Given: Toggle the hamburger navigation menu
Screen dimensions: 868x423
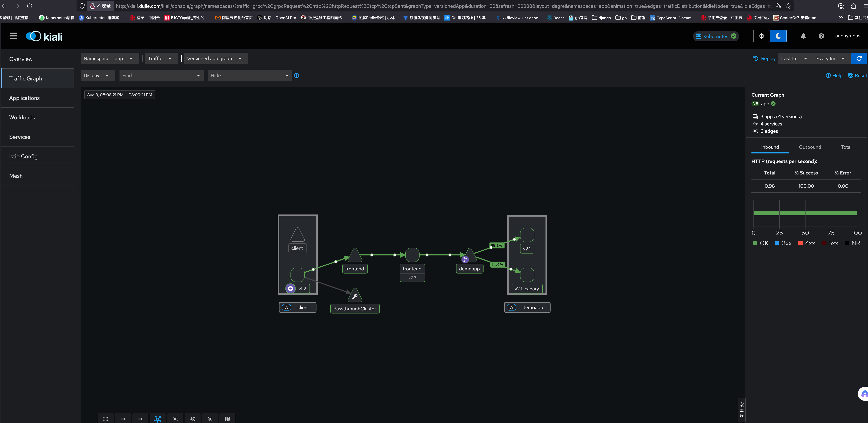Looking at the screenshot, I should (x=13, y=36).
